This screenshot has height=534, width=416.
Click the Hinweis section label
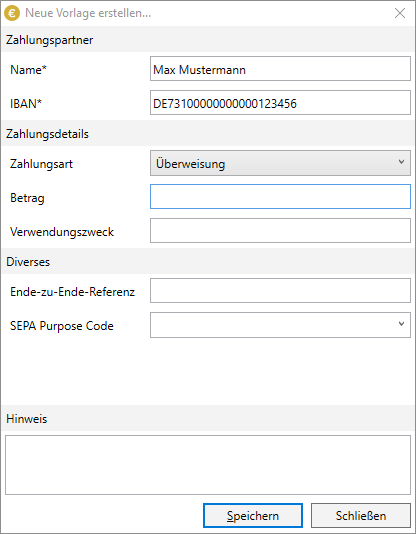(27, 419)
